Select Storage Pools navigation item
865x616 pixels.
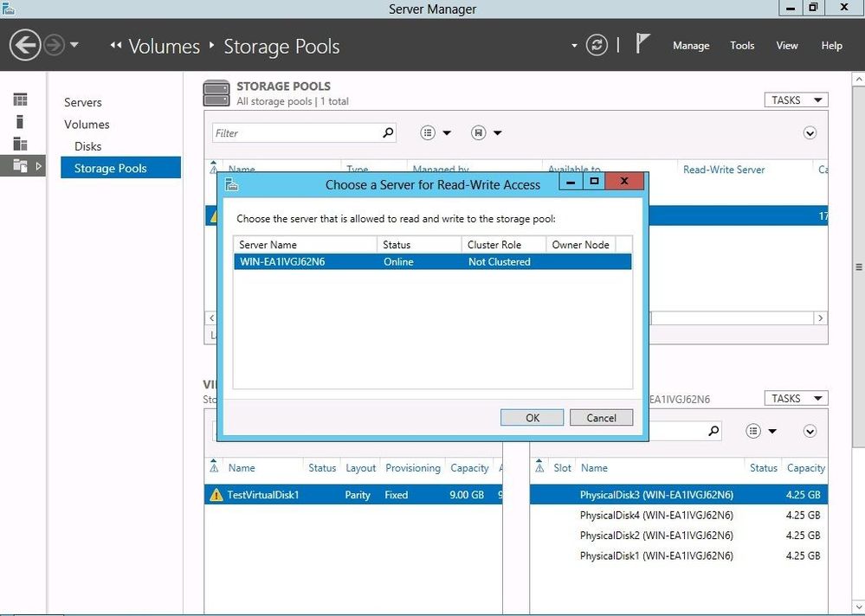121,168
